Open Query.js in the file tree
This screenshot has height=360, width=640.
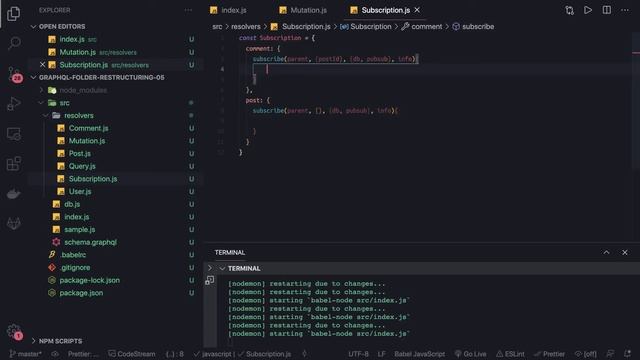point(82,166)
